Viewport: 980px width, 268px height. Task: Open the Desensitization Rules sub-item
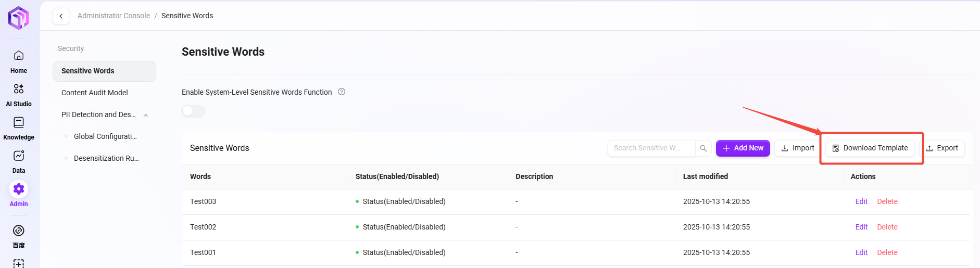tap(106, 158)
